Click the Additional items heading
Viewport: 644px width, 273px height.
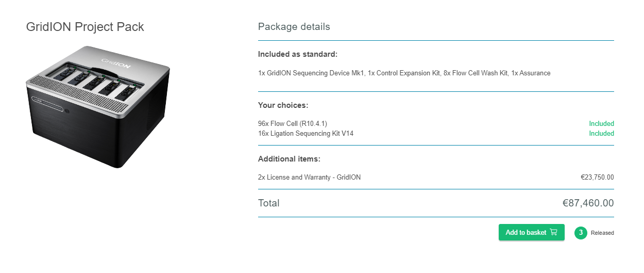pos(289,159)
